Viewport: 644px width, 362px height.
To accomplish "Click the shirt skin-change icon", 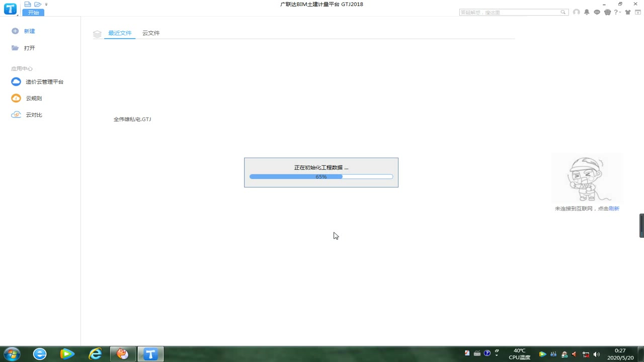I will [x=628, y=12].
